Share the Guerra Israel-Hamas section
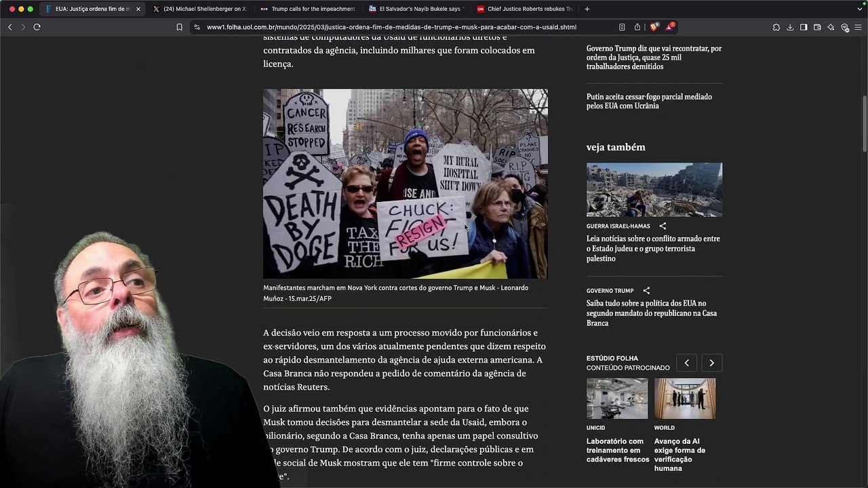This screenshot has height=488, width=868. pyautogui.click(x=663, y=226)
